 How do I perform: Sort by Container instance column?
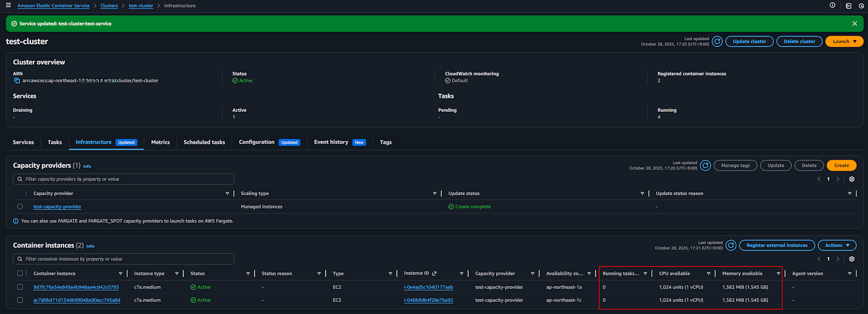pos(120,273)
